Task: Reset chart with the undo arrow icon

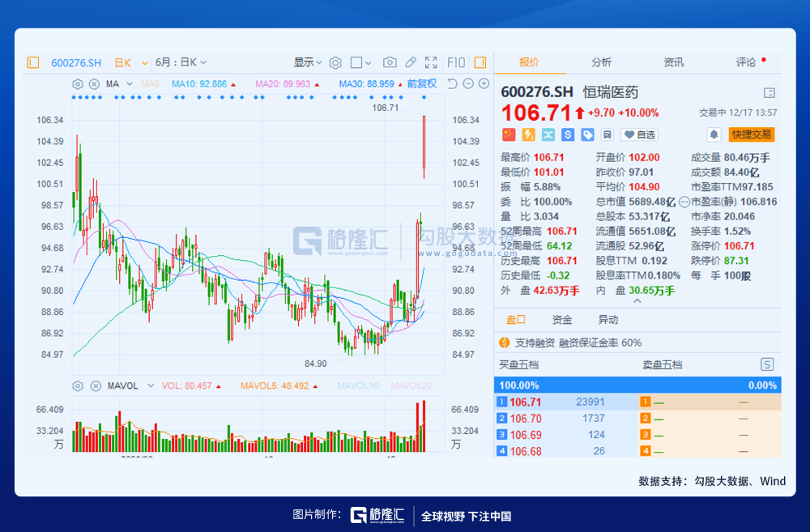Action: click(452, 83)
